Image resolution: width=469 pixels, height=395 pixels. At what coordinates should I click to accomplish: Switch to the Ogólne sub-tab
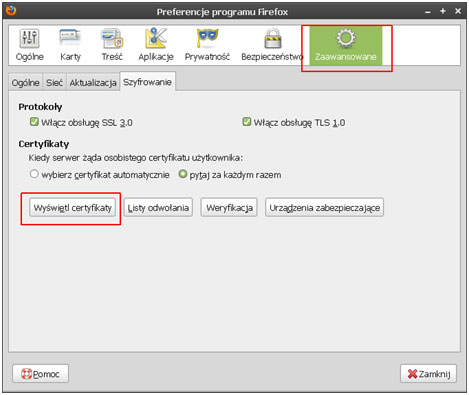[25, 82]
